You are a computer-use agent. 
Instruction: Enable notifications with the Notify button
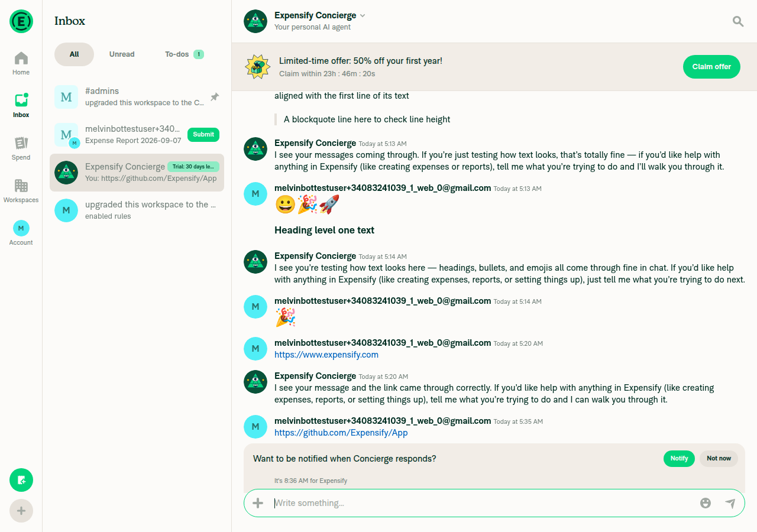pyautogui.click(x=679, y=459)
